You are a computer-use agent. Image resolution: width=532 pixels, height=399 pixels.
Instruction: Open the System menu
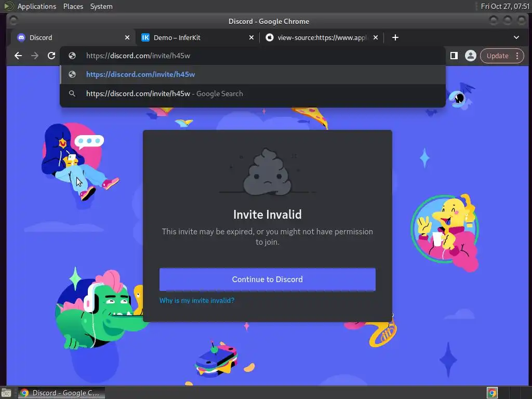click(x=101, y=6)
